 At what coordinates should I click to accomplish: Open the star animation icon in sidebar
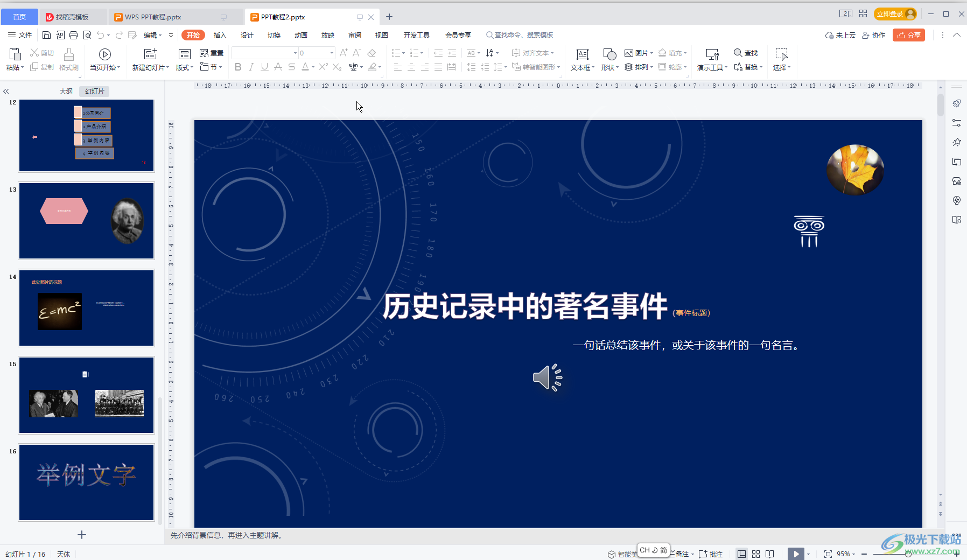[957, 142]
